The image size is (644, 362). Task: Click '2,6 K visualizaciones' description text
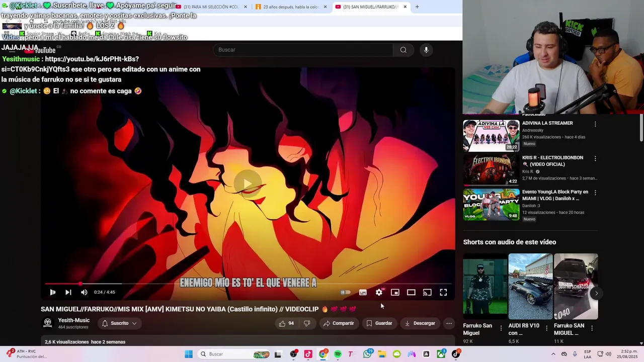pos(67,342)
